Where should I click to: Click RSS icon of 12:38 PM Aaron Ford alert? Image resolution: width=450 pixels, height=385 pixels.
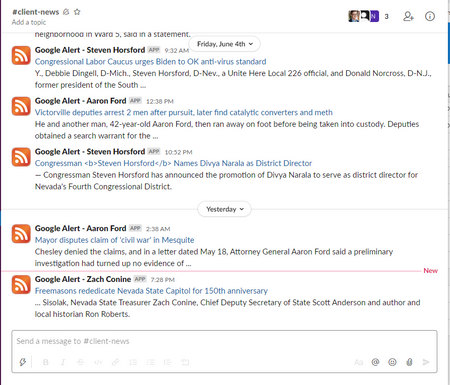21,106
